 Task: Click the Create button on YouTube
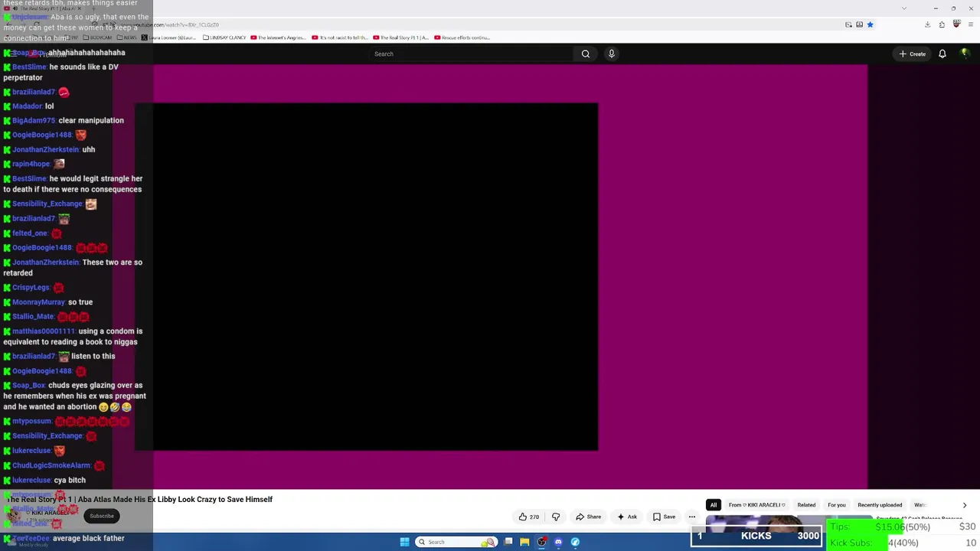913,54
